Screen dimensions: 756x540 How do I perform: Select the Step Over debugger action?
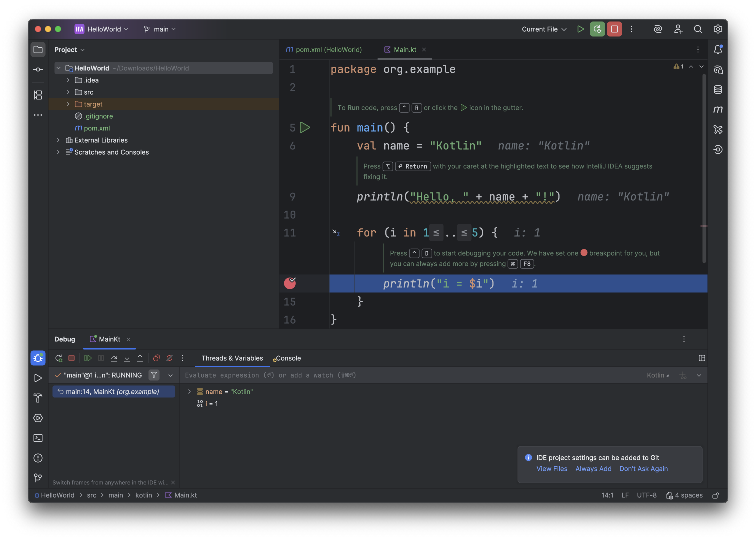click(x=114, y=358)
